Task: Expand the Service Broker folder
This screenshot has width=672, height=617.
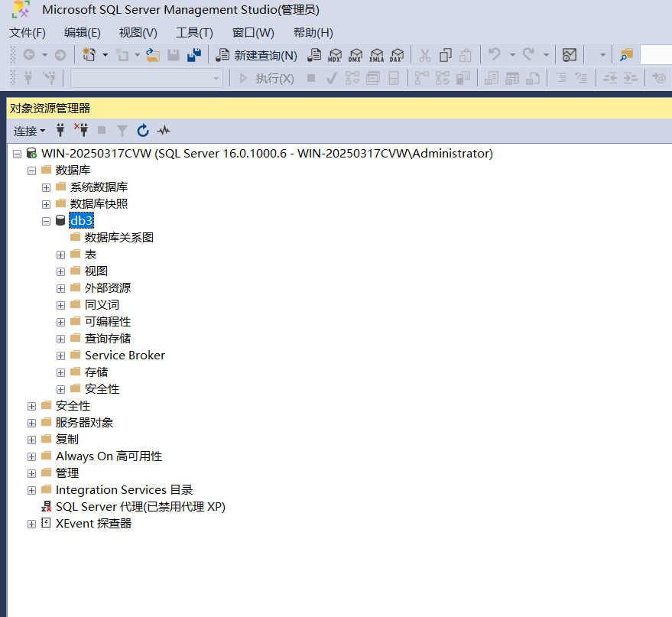Action: pos(61,356)
